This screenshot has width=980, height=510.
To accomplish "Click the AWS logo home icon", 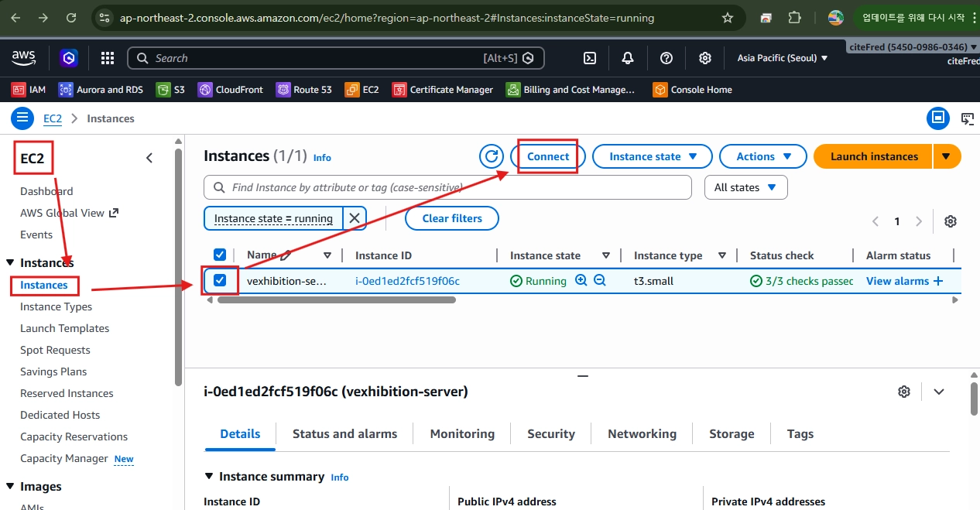I will click(24, 57).
